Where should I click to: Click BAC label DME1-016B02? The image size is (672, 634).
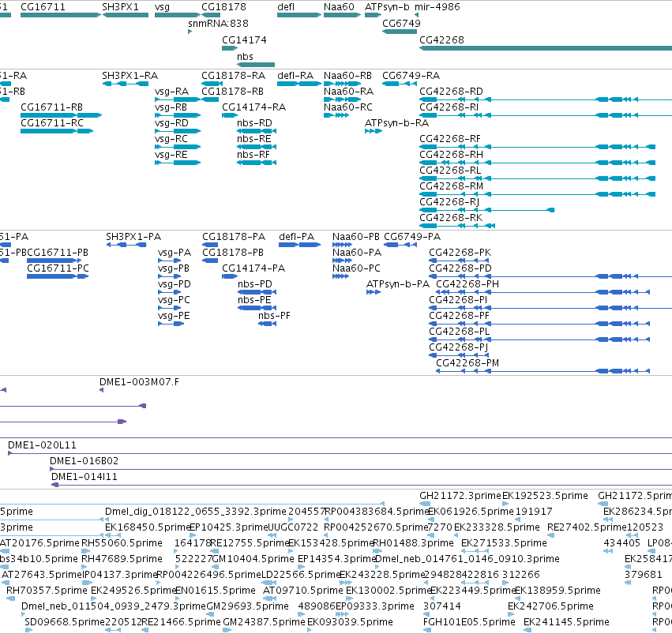84,461
